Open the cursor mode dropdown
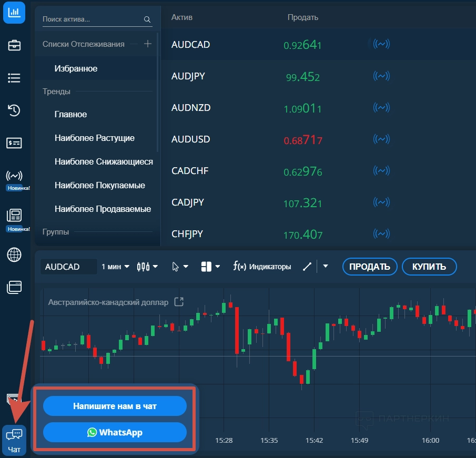The width and height of the screenshot is (476, 458). (x=180, y=267)
